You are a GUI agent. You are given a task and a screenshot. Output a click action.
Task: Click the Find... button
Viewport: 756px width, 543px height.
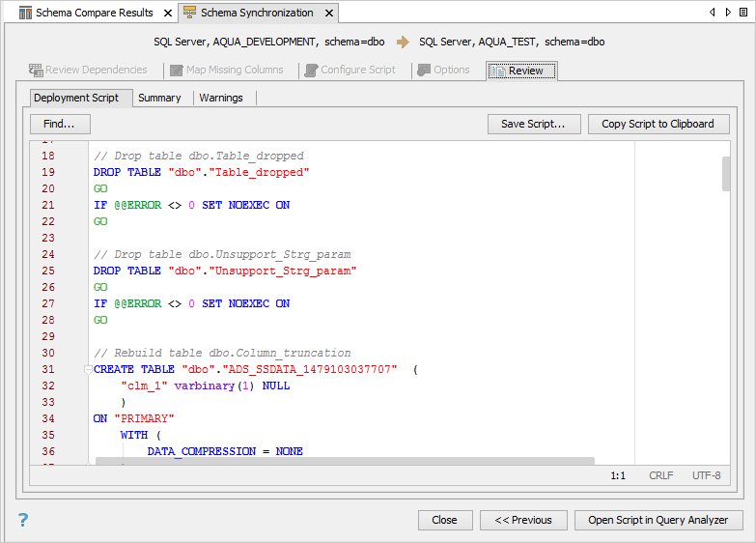[60, 124]
